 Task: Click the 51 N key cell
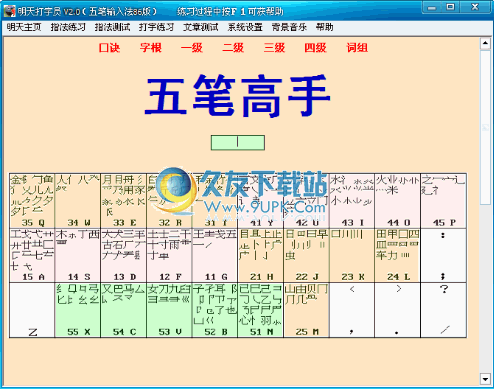click(x=260, y=310)
